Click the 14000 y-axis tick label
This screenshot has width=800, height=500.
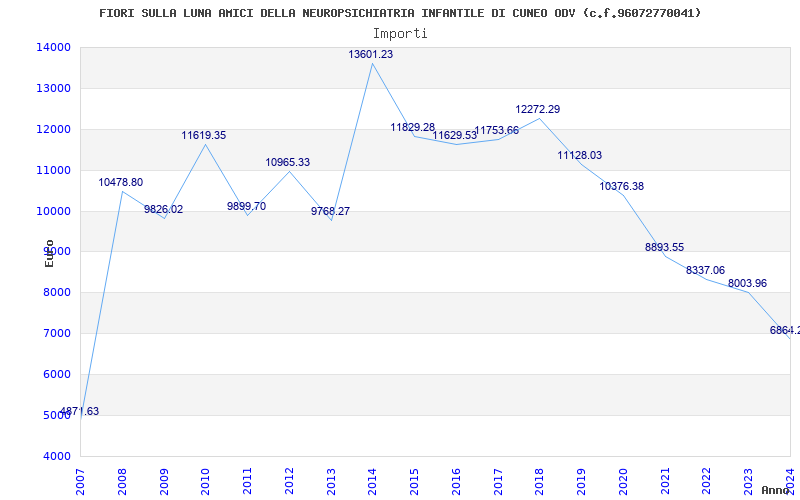click(54, 47)
